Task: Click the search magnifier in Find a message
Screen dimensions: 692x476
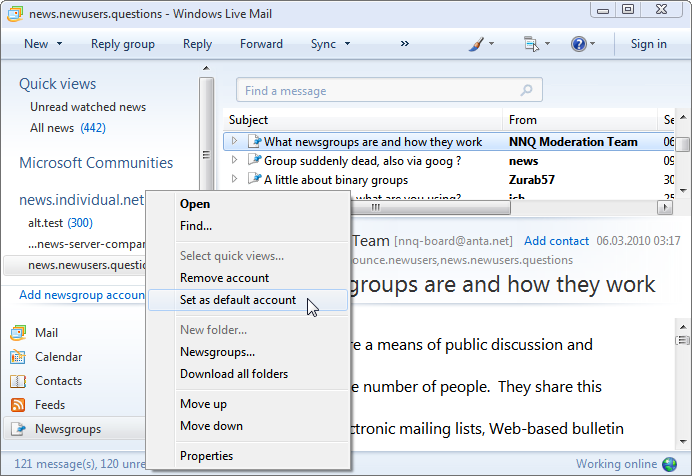Action: [x=527, y=90]
